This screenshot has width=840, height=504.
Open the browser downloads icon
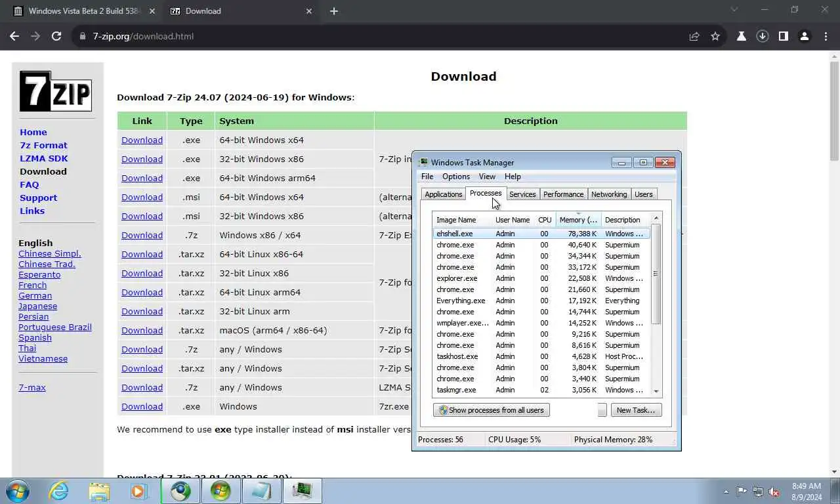click(763, 36)
